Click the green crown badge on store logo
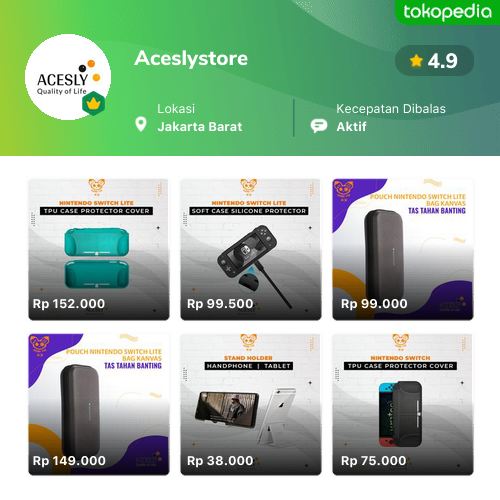This screenshot has width=500, height=500. point(94,104)
